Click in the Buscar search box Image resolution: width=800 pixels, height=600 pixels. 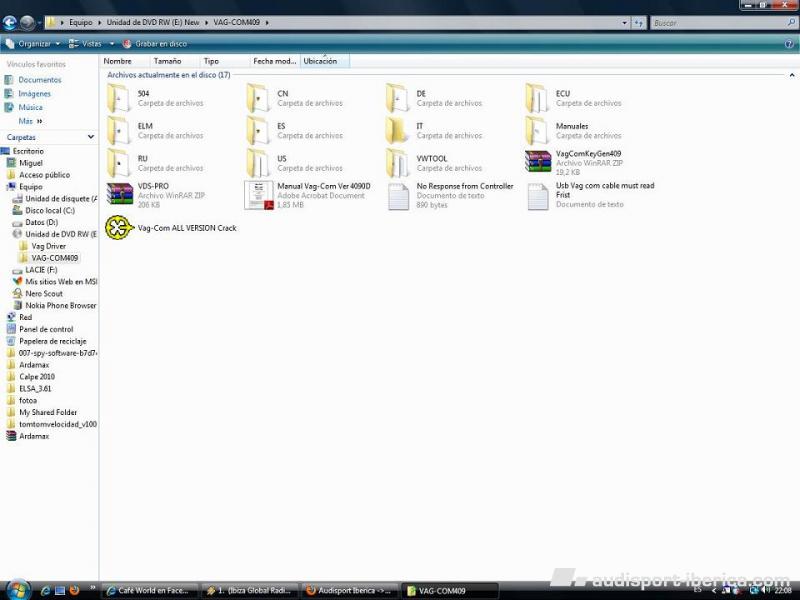[718, 22]
